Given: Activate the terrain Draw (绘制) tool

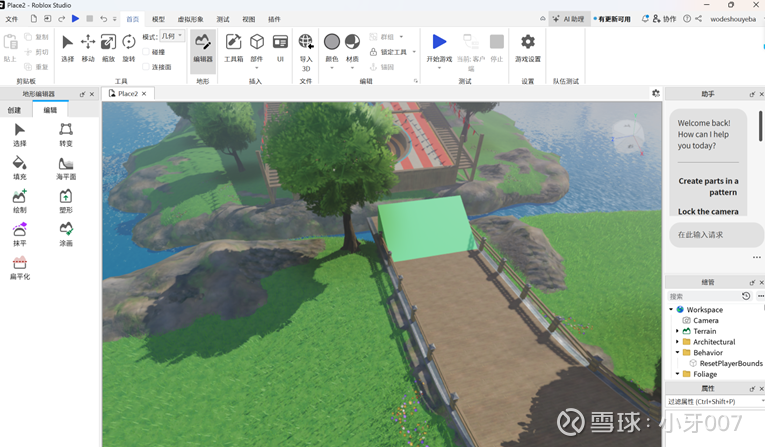Looking at the screenshot, I should point(20,201).
